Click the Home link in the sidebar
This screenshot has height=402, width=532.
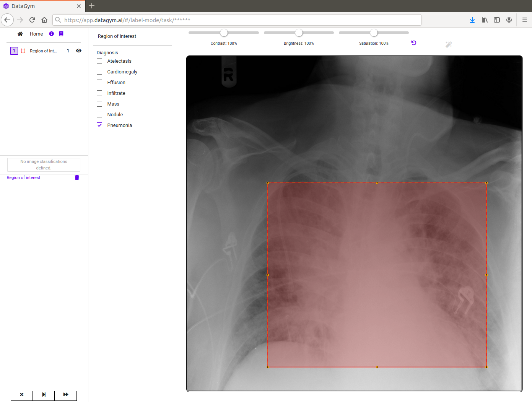36,34
